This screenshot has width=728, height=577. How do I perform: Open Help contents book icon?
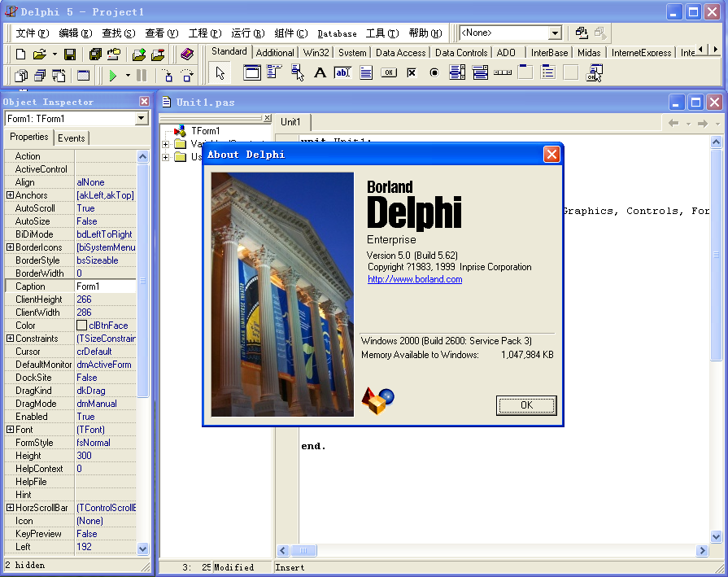(187, 55)
